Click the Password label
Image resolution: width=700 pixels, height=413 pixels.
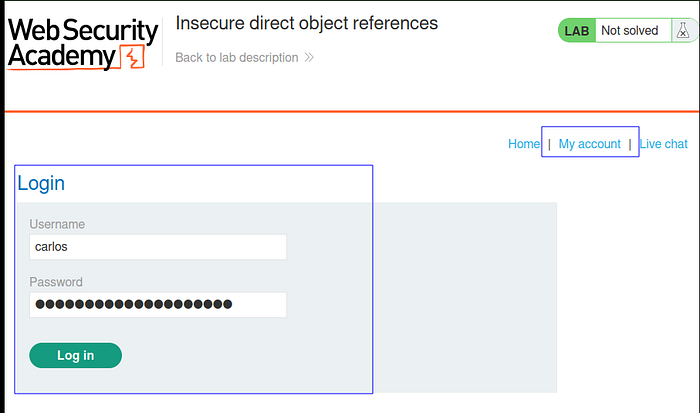pyautogui.click(x=56, y=282)
